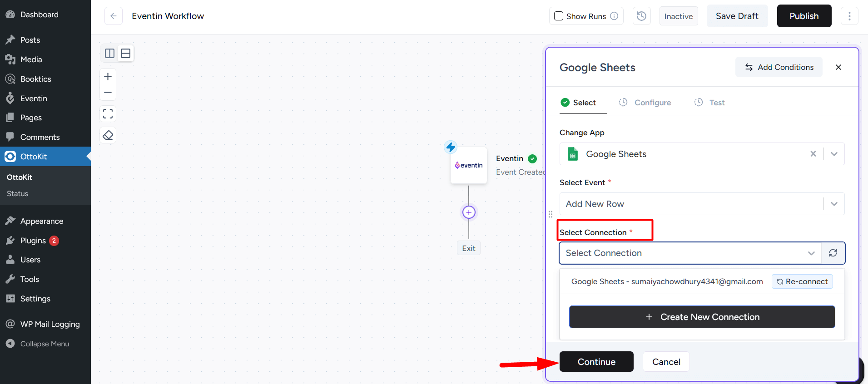Click Save Draft button
This screenshot has width=868, height=384.
[737, 16]
